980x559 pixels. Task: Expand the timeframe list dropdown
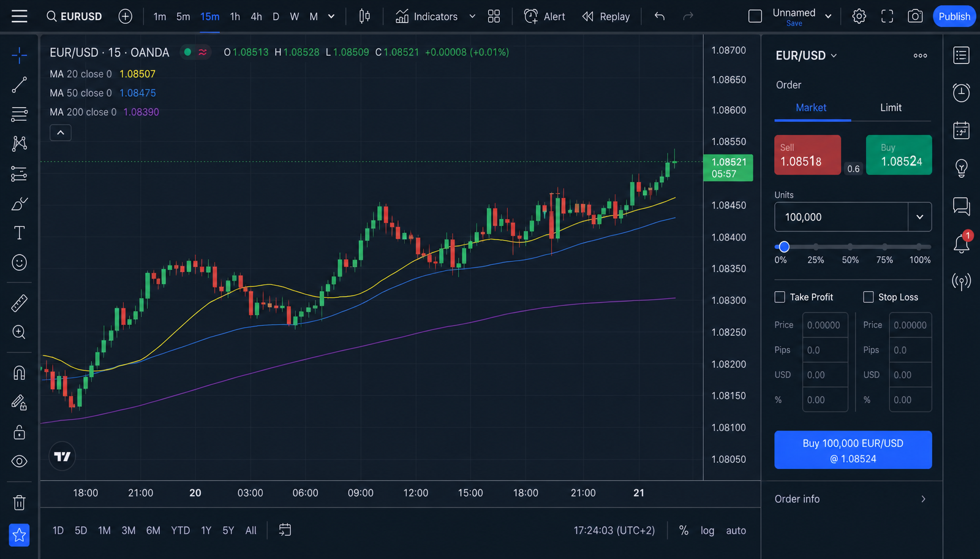(x=331, y=17)
